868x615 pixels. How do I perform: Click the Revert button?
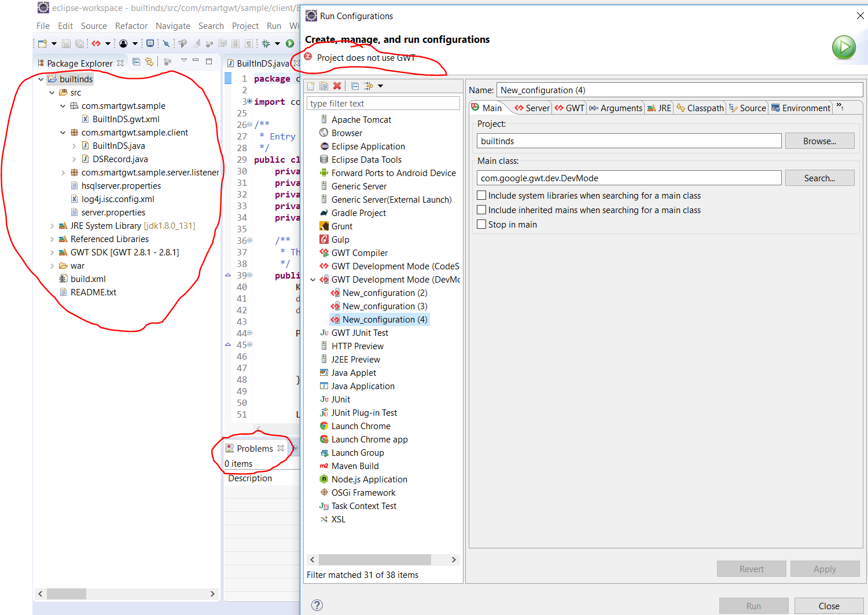[751, 569]
